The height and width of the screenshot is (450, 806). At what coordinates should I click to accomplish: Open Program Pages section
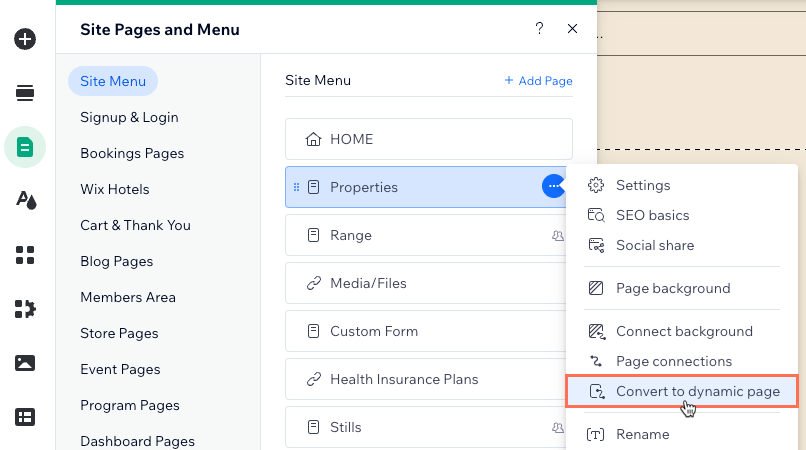[130, 405]
